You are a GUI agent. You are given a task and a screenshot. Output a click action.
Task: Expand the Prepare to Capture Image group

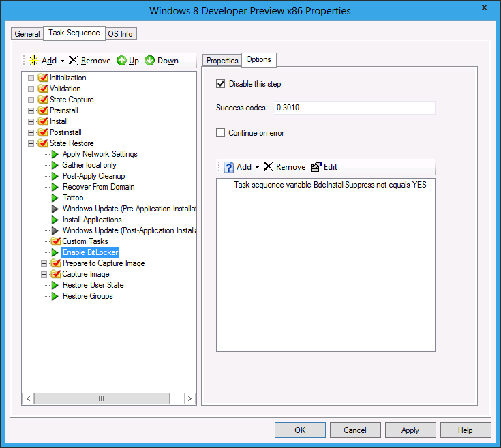point(44,264)
